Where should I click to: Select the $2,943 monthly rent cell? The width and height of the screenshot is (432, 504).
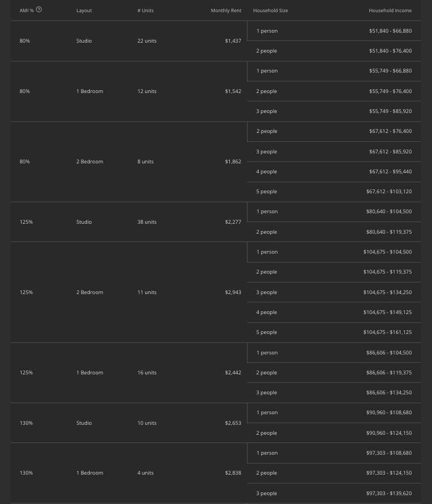tap(233, 292)
